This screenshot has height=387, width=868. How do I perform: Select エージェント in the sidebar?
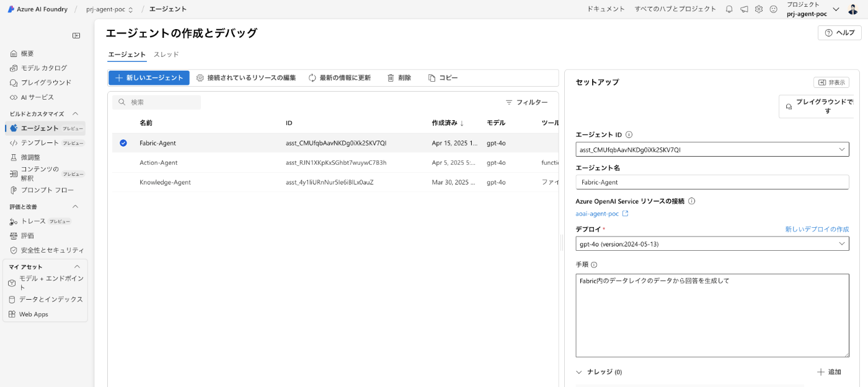point(45,128)
